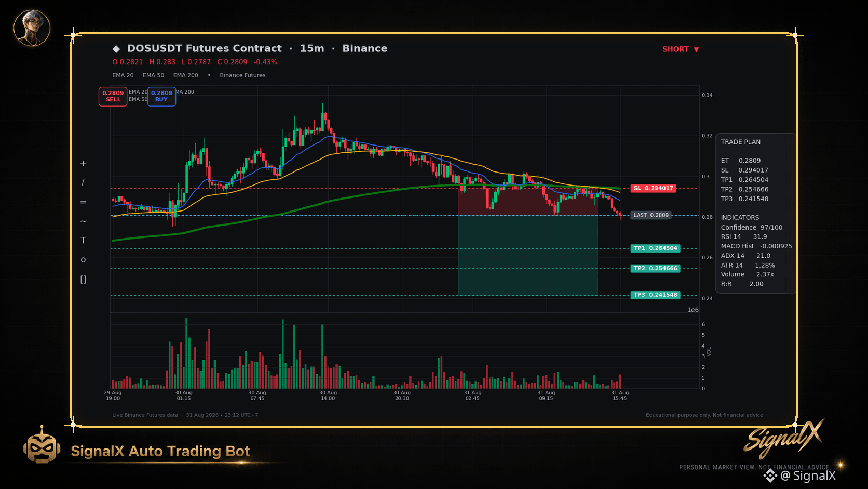868x489 pixels.
Task: Click EMA 50 in the legend beside Binance Futures
Action: click(x=154, y=75)
